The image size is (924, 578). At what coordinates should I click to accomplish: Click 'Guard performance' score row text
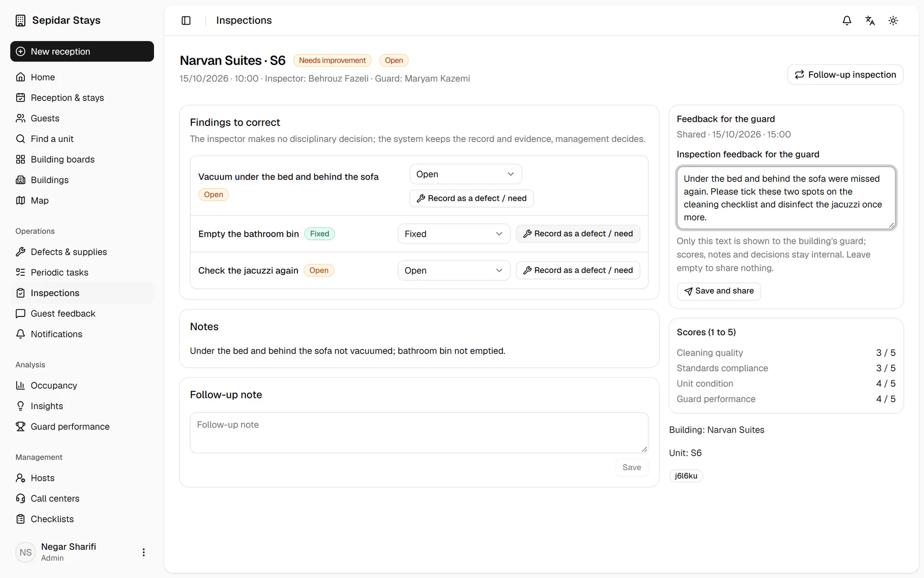click(x=716, y=399)
